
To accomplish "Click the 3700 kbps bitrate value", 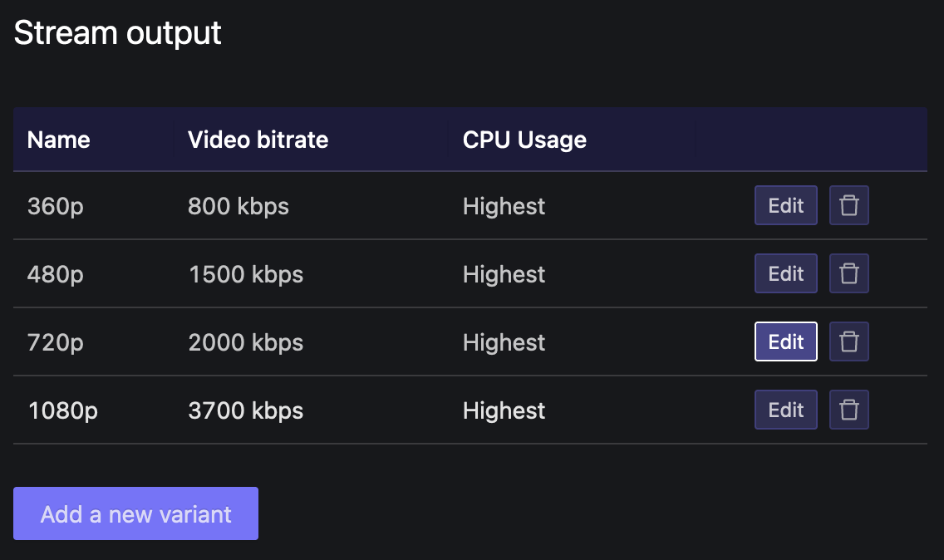I will 245,410.
